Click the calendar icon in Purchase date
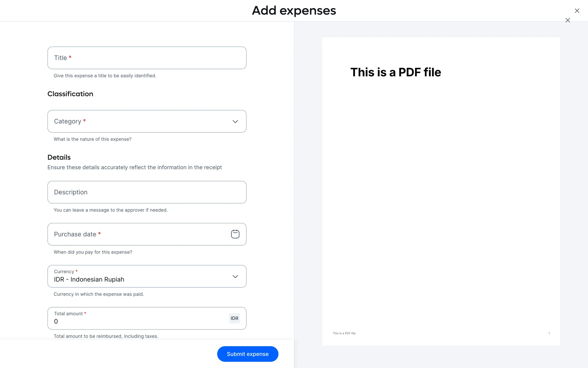The width and height of the screenshot is (588, 368). (x=235, y=234)
